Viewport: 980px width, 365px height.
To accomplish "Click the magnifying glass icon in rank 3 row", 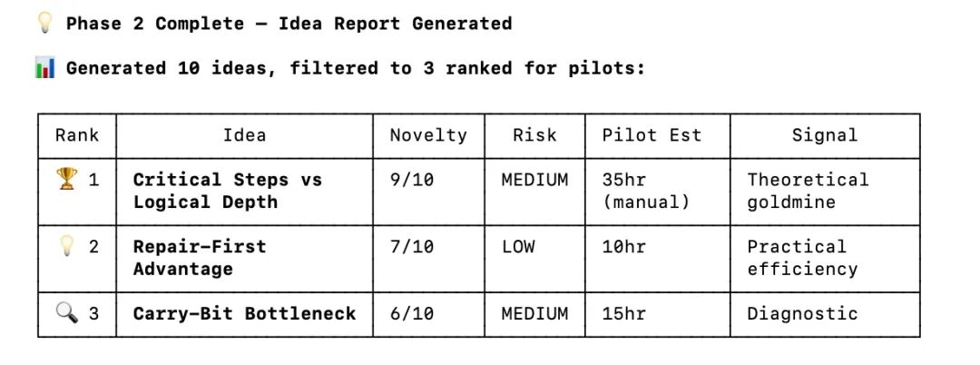I will coord(67,314).
